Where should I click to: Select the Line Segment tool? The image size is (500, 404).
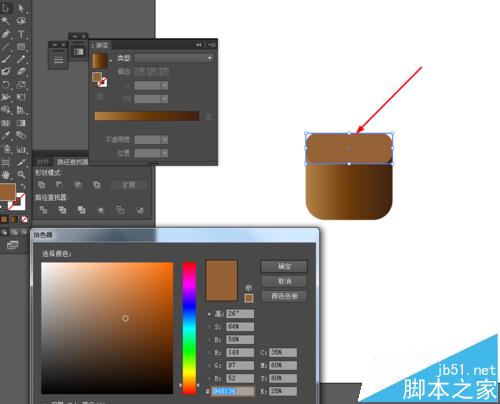[x=6, y=46]
